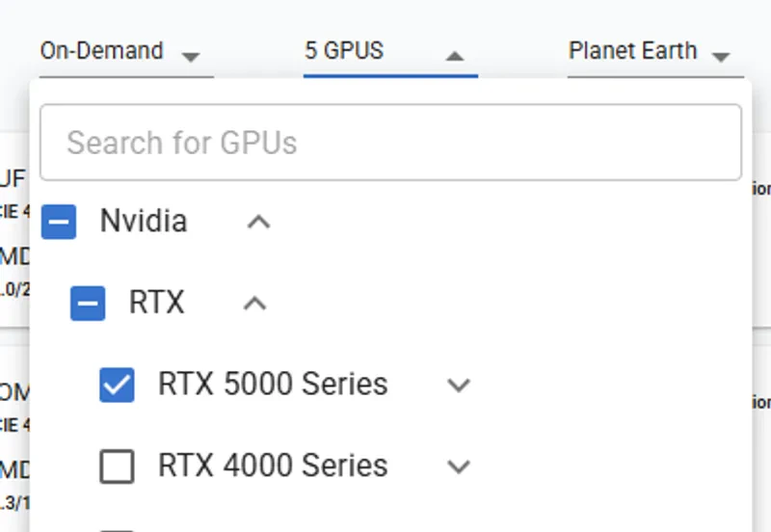The width and height of the screenshot is (771, 532).
Task: Toggle the RTX indeterminate checkbox
Action: point(88,304)
